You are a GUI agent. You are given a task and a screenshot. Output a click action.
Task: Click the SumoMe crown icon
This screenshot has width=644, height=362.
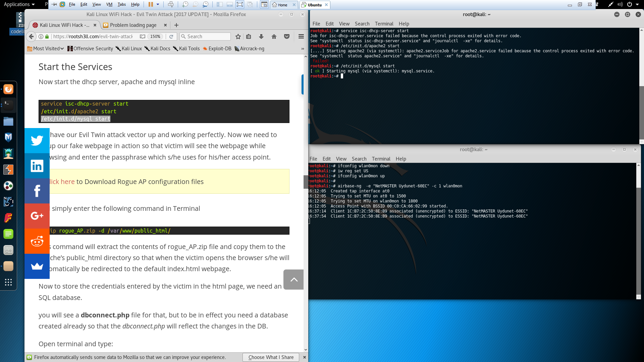37,266
